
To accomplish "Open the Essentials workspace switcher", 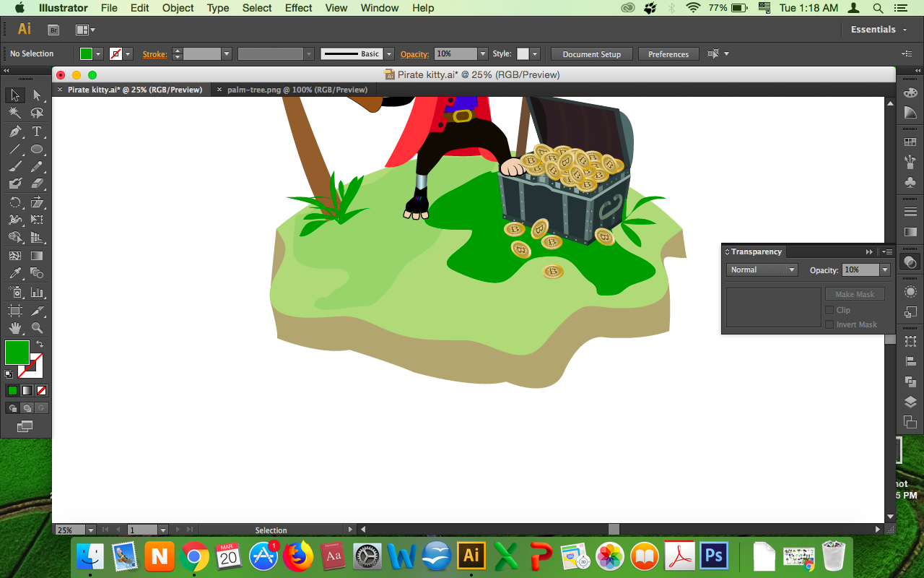I will 877,30.
